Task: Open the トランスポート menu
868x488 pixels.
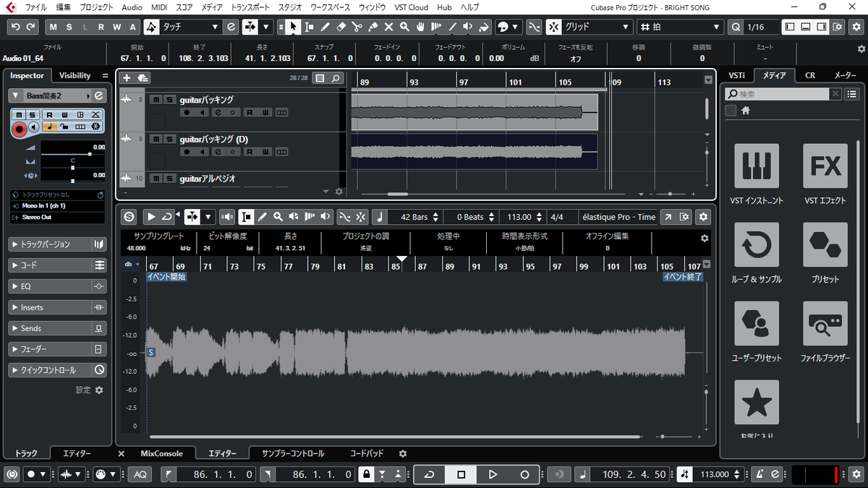Action: tap(250, 7)
